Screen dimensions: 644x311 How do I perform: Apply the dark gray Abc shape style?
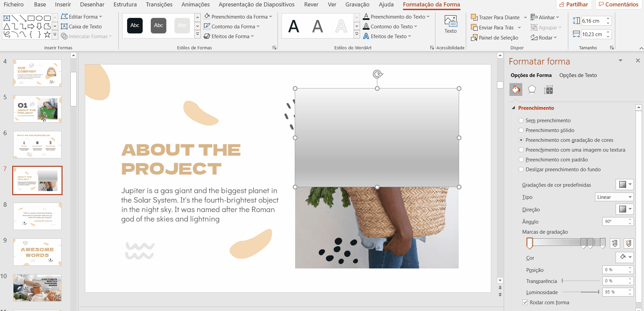coord(159,26)
